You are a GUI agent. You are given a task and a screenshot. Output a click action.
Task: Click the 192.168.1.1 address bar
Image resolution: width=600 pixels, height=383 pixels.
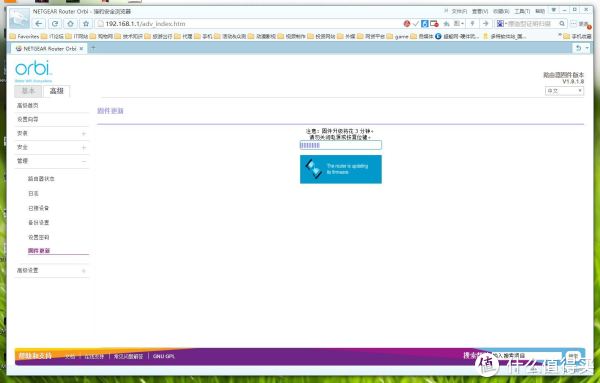pos(249,24)
